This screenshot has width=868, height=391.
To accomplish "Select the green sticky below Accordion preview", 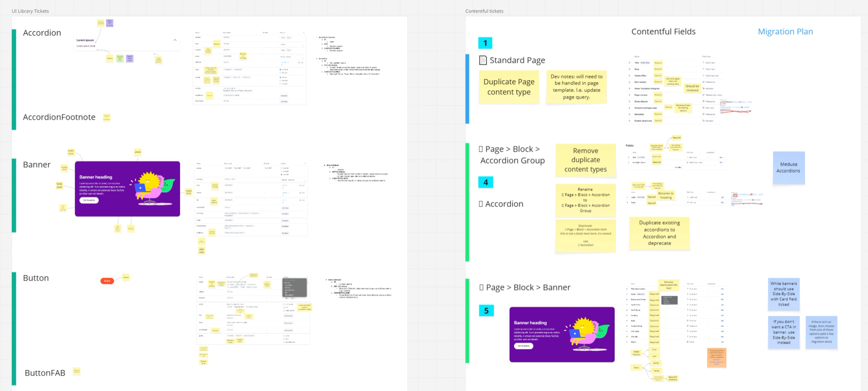I will click(x=120, y=59).
